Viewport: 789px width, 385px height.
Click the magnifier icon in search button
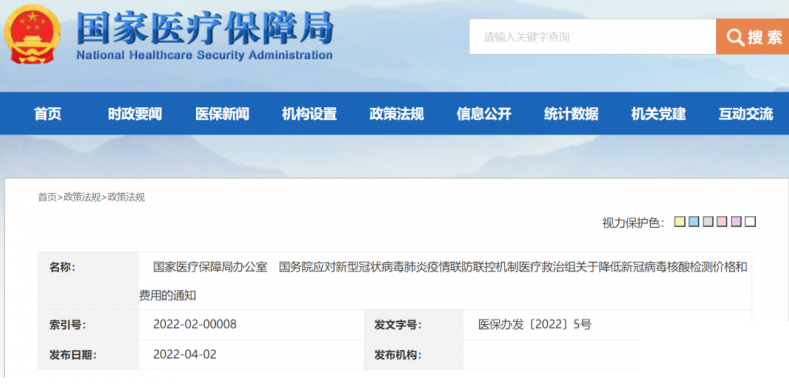[735, 37]
